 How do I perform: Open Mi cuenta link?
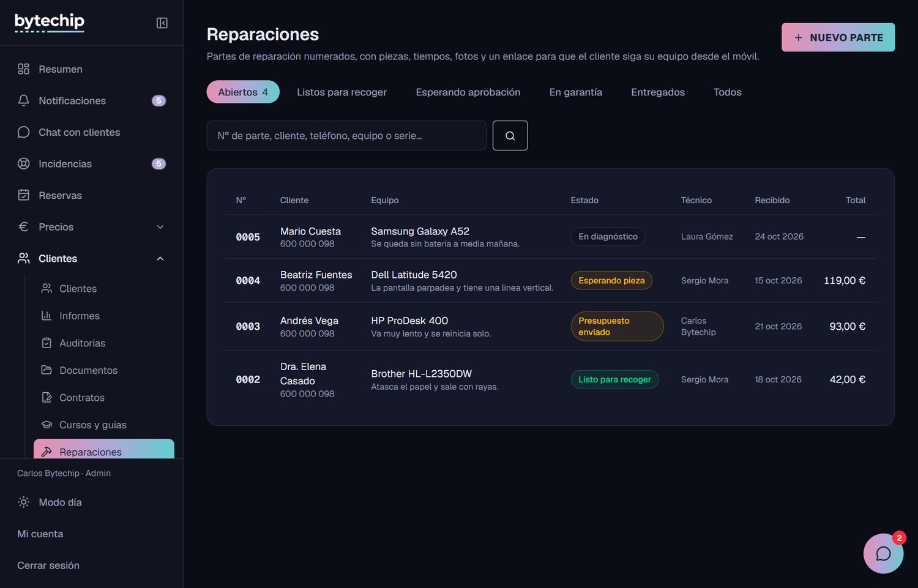[40, 534]
